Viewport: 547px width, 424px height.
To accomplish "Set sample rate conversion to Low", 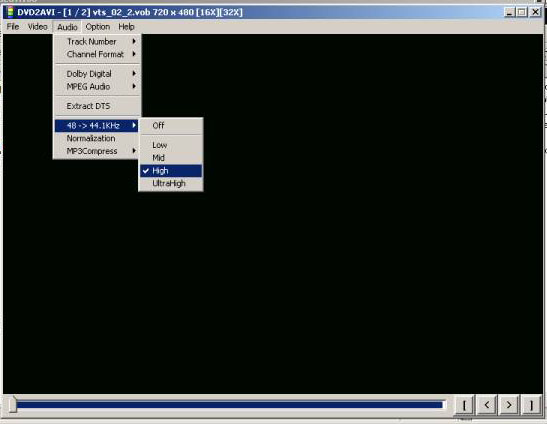I will [x=171, y=145].
